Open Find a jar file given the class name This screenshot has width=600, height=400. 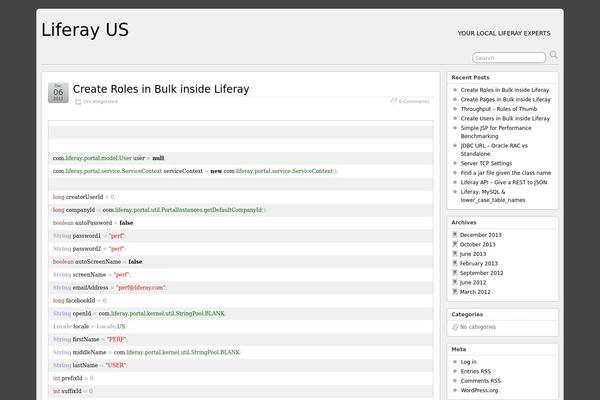[506, 173]
